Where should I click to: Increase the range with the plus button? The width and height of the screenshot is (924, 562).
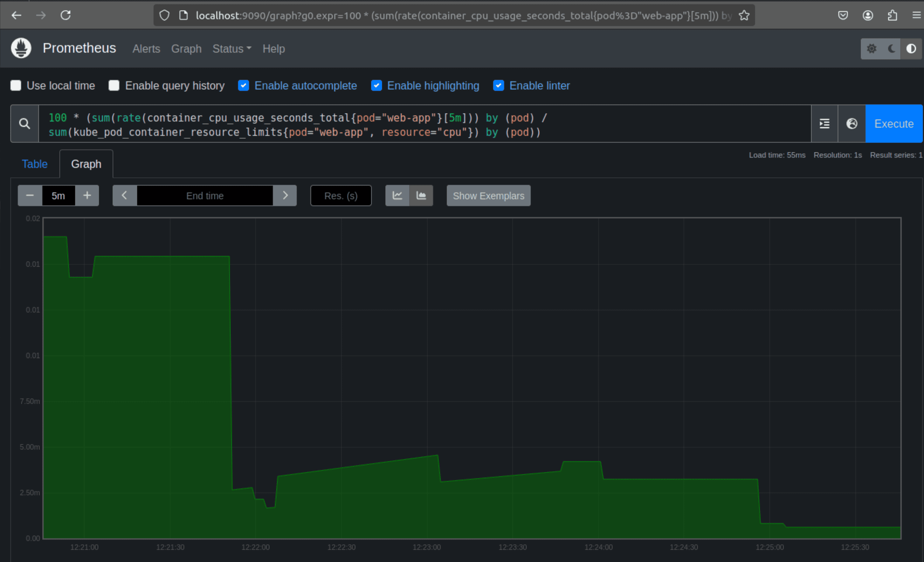(87, 196)
